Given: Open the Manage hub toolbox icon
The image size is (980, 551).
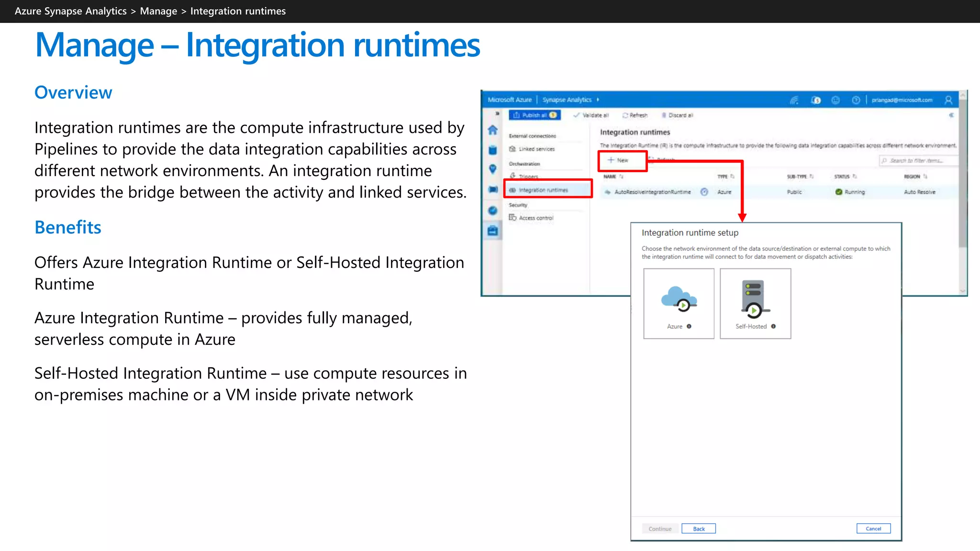Looking at the screenshot, I should pyautogui.click(x=492, y=231).
